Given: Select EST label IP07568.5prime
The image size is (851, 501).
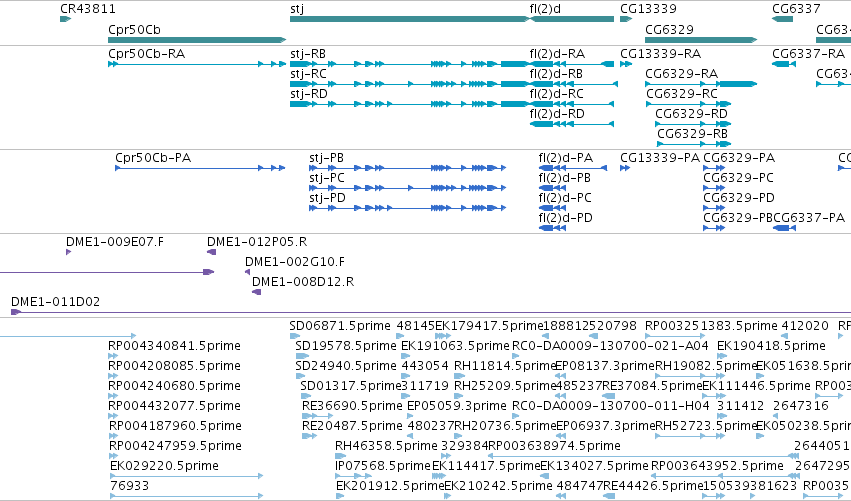Looking at the screenshot, I should (383, 466).
